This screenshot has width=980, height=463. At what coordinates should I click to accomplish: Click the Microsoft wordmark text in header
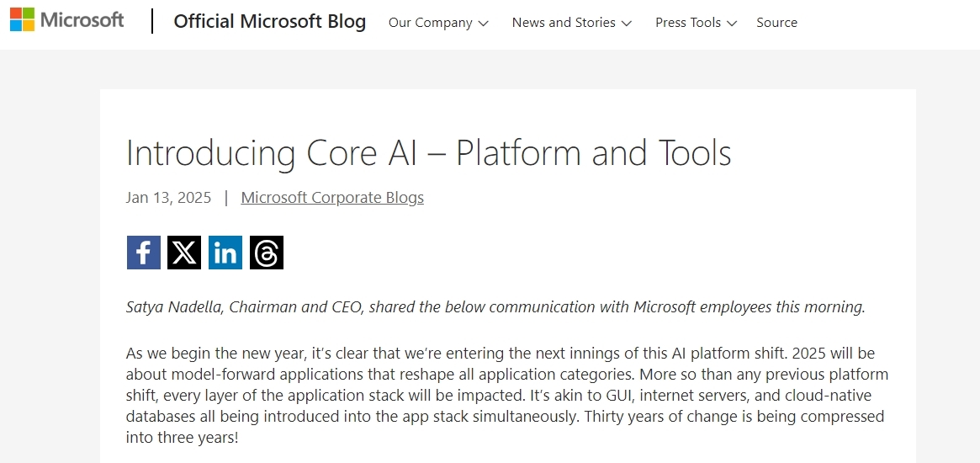[82, 20]
